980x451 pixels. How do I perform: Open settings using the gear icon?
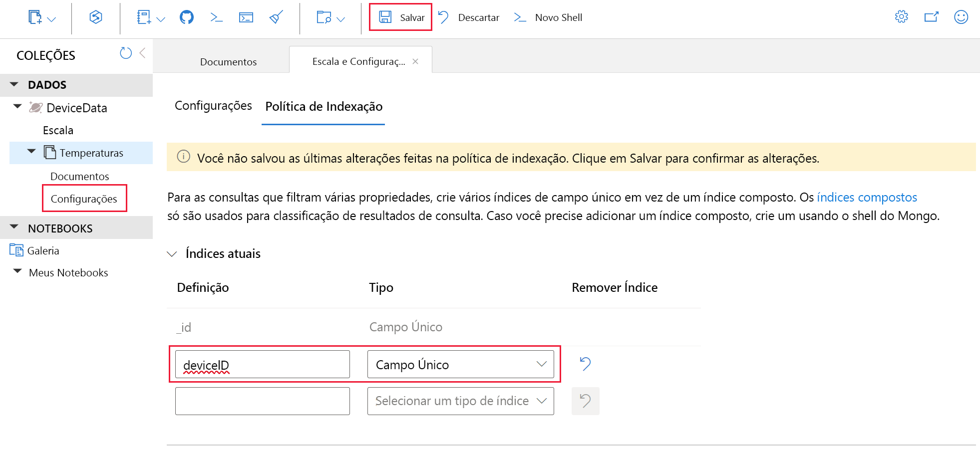pyautogui.click(x=901, y=16)
